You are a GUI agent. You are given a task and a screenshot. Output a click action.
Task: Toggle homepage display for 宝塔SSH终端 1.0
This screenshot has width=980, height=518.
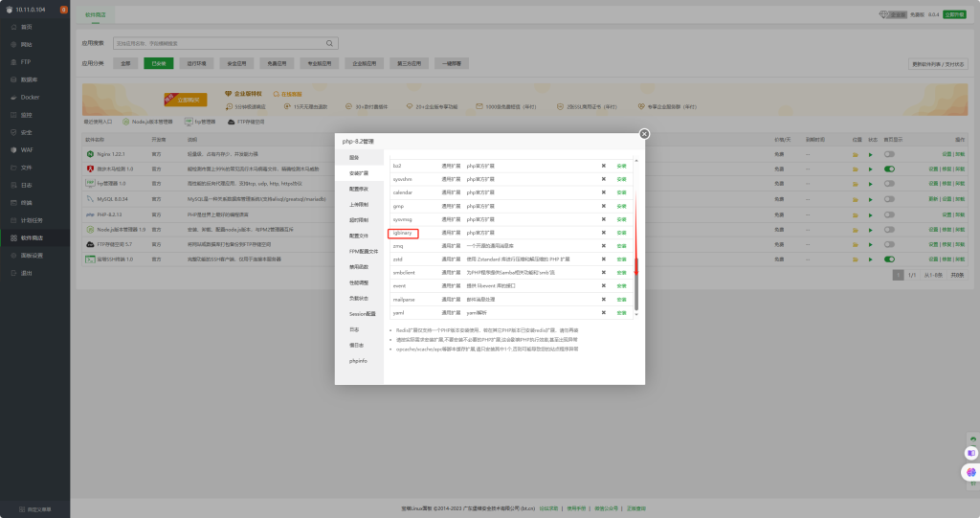pos(889,259)
